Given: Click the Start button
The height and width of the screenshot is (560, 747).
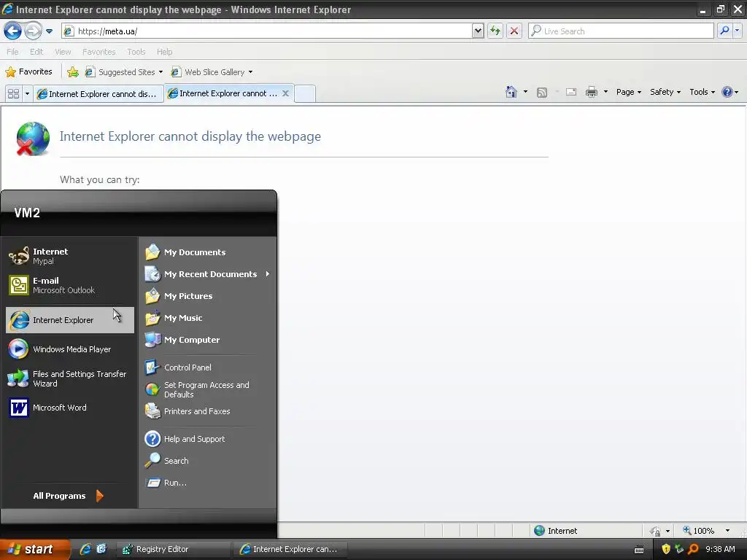Looking at the screenshot, I should (35, 550).
